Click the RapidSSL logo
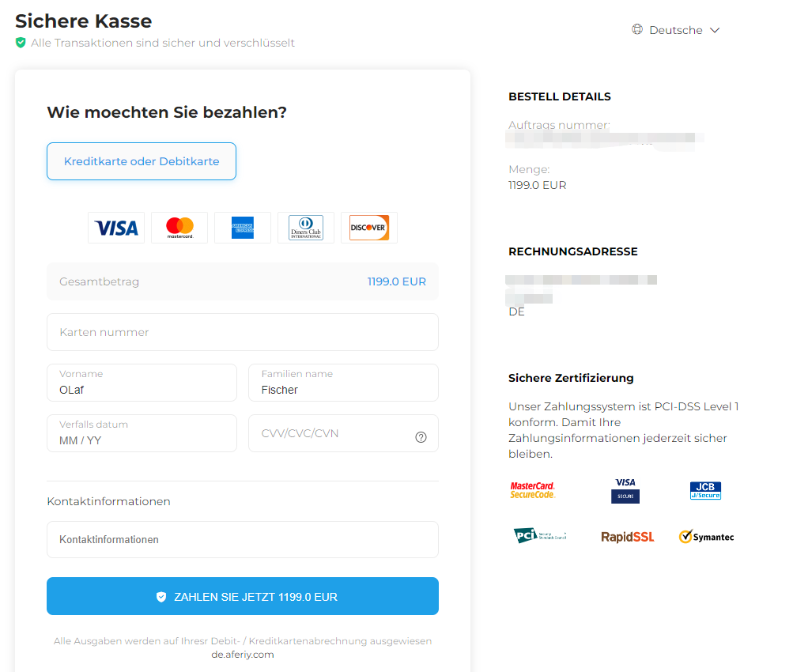The image size is (793, 672). pyautogui.click(x=627, y=537)
